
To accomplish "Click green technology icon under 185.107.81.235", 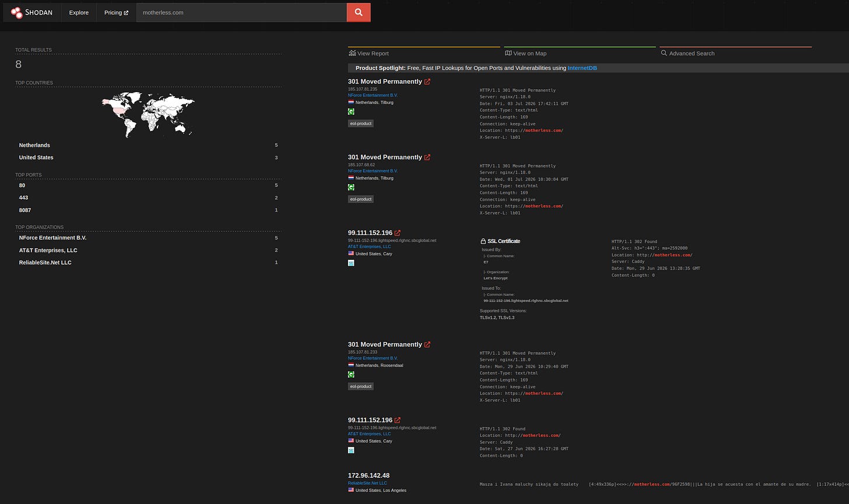I will [351, 112].
